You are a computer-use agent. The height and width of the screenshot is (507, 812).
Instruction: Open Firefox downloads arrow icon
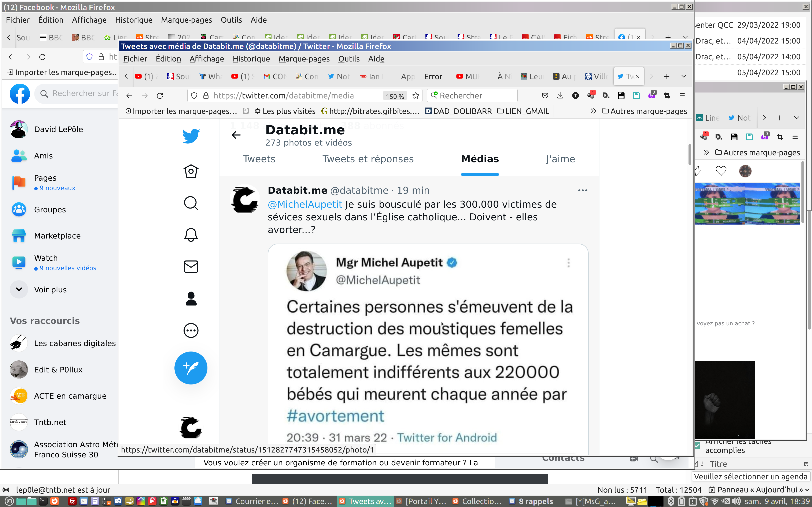pos(560,96)
